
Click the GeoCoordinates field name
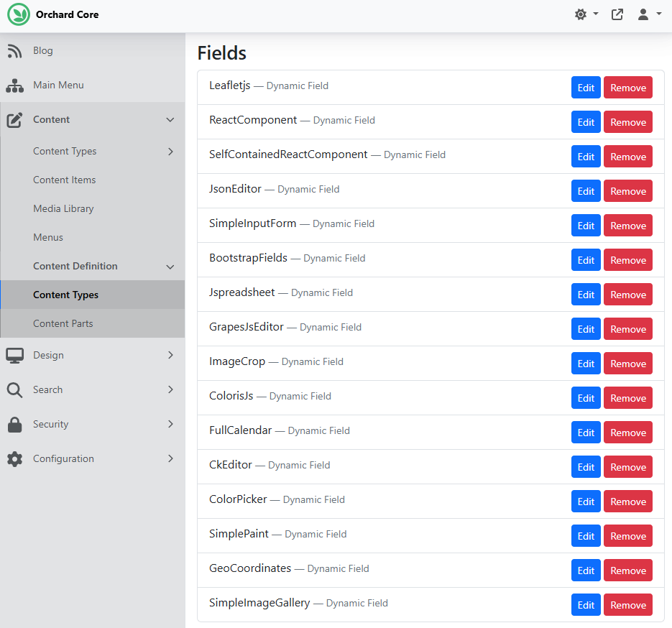pos(250,568)
